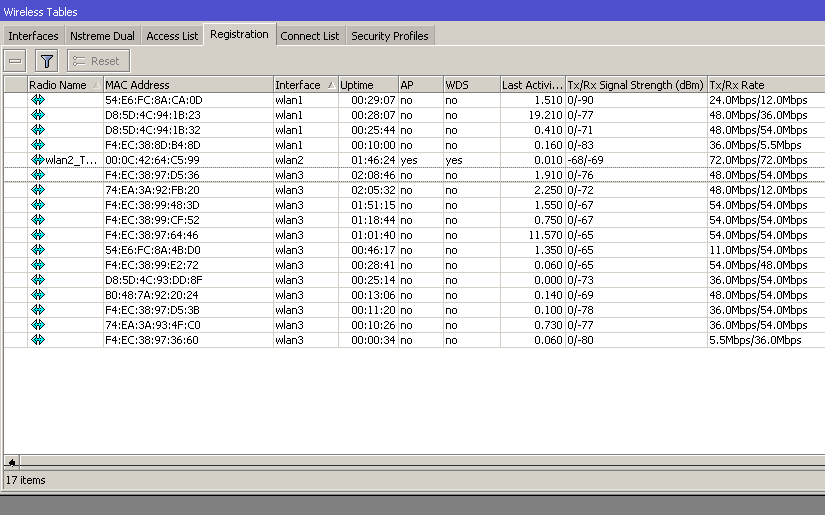Open the Security Profiles tab
825x515 pixels.
pyautogui.click(x=390, y=36)
